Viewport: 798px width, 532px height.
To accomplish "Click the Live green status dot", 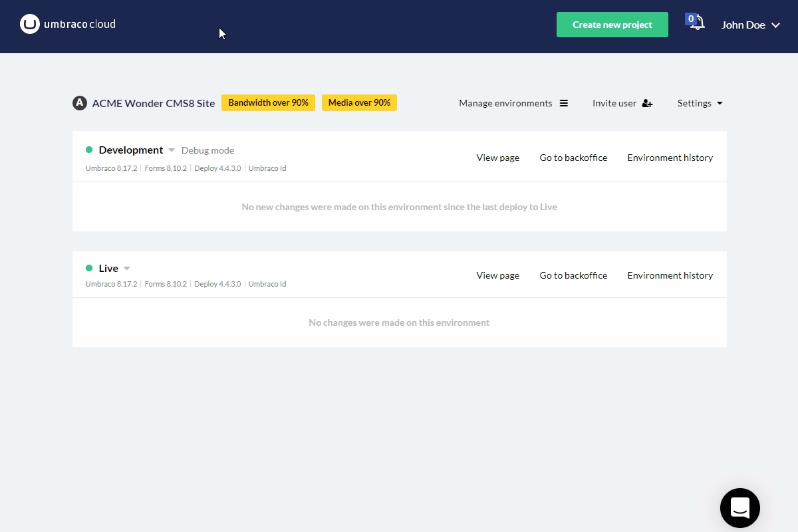I will click(89, 269).
